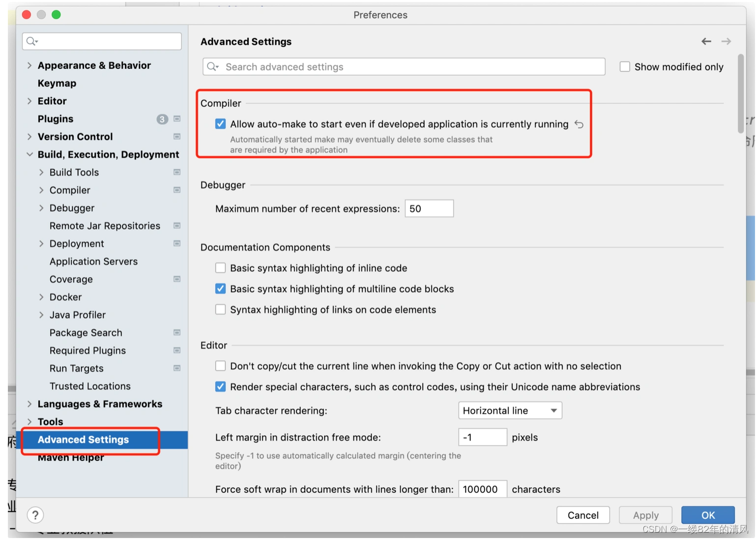Open the Keymap settings page
The height and width of the screenshot is (539, 756).
click(x=57, y=84)
